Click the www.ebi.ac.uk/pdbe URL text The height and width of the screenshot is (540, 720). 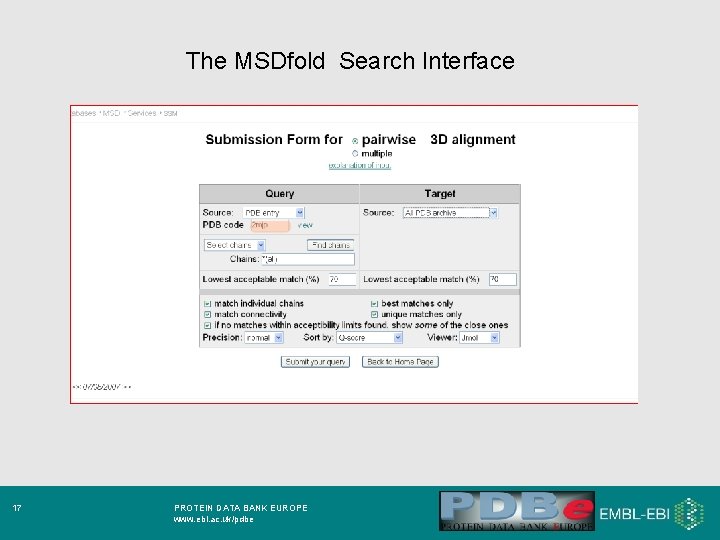point(214,519)
